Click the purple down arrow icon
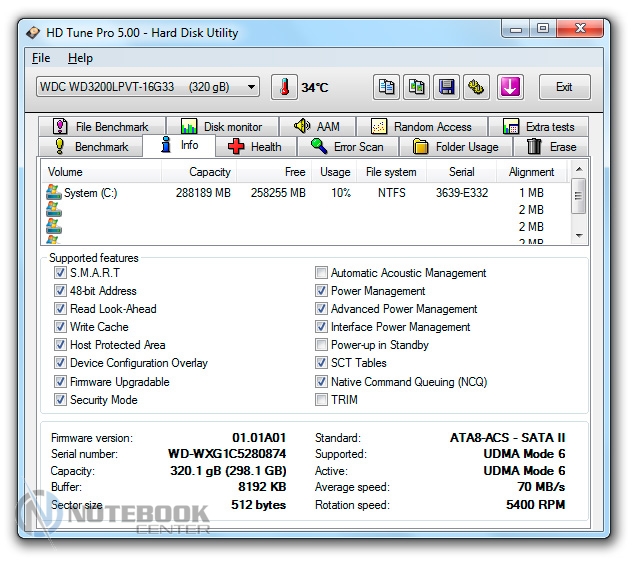Screen dimensions: 633x561 (510, 87)
